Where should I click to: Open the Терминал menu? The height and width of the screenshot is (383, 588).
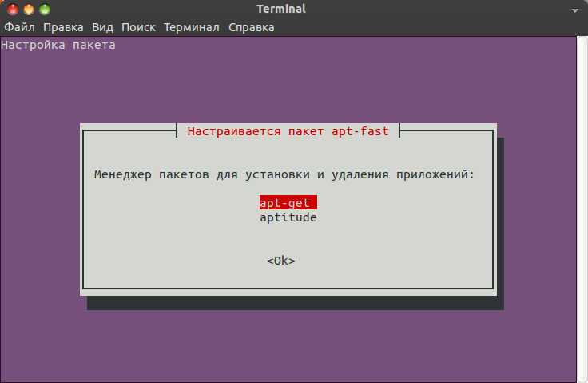[191, 27]
